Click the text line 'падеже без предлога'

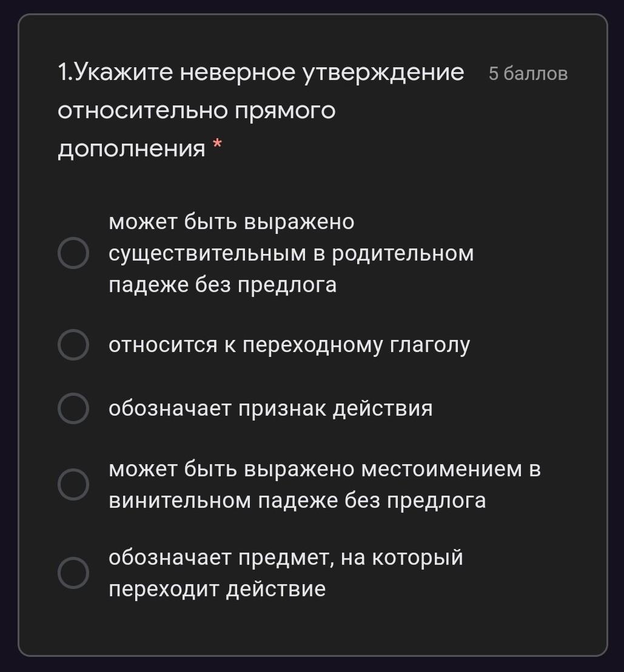click(x=223, y=285)
